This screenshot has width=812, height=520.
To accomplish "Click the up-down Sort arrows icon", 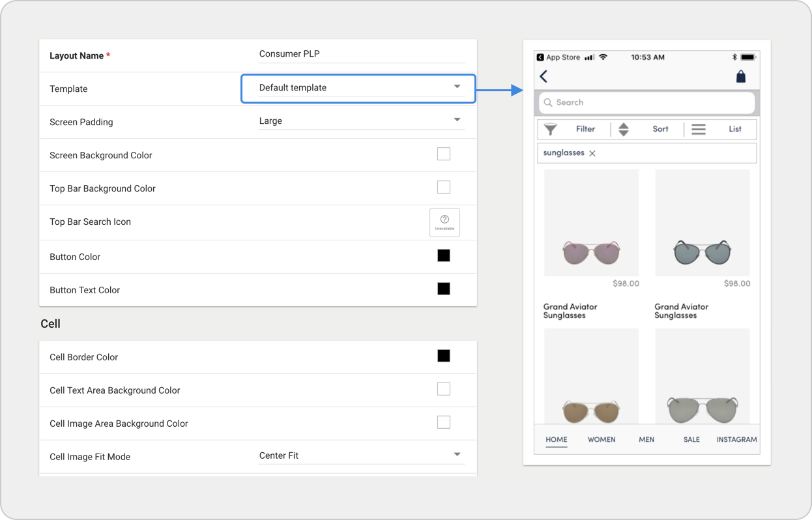I will (x=624, y=129).
